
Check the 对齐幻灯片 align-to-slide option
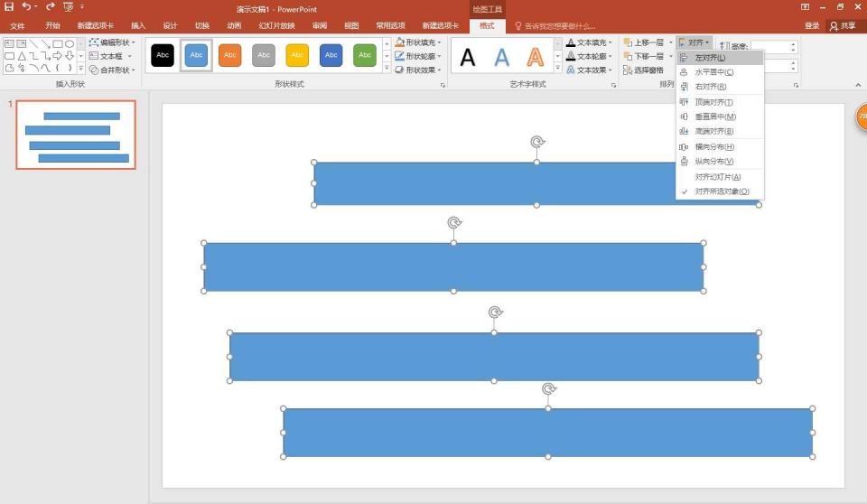pos(717,177)
